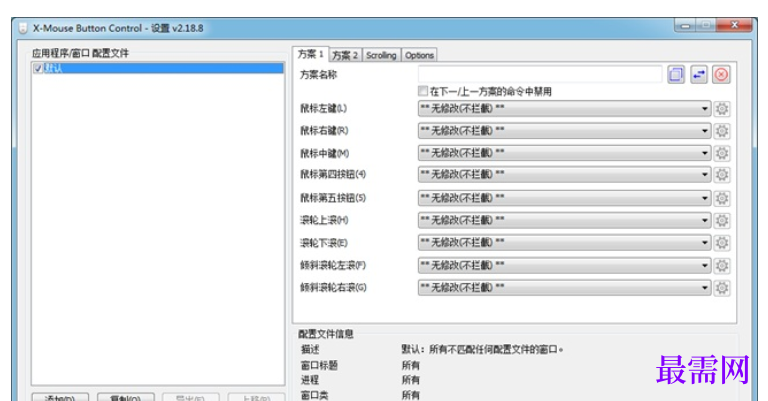This screenshot has height=401, width=768.
Task: Expand the 倾斜滚轮左滚(F) action dropdown
Action: (564, 265)
